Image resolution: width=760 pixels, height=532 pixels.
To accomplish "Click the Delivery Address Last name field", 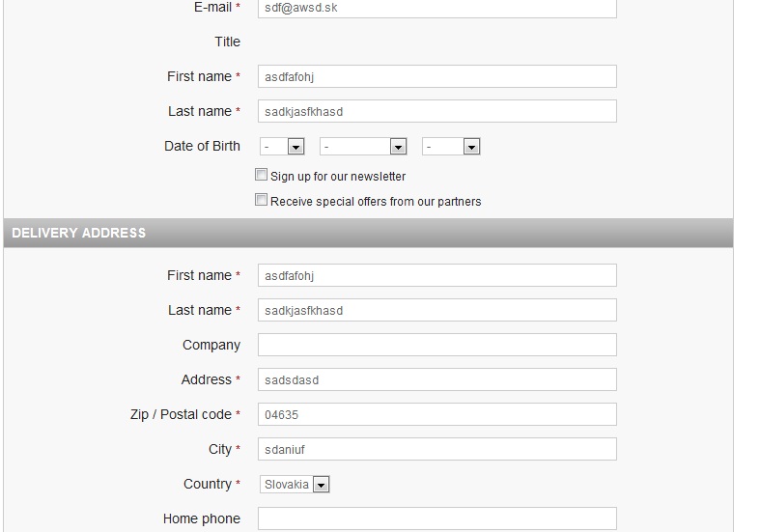I will coord(436,311).
